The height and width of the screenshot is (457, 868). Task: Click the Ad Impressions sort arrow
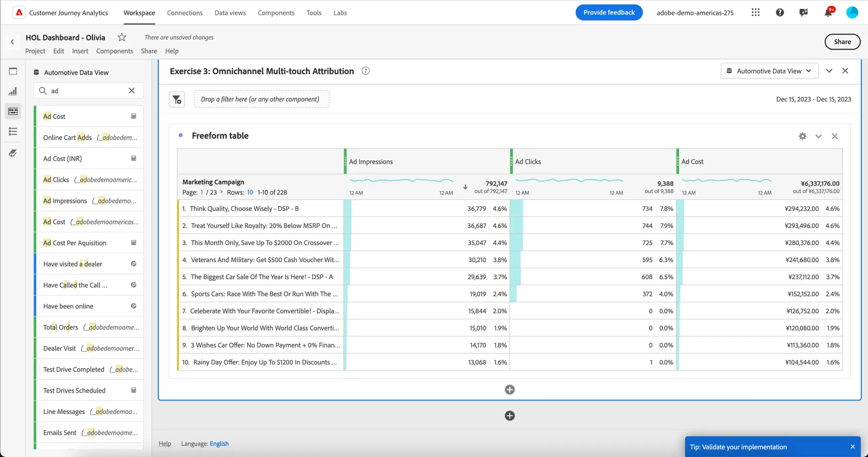(x=465, y=187)
